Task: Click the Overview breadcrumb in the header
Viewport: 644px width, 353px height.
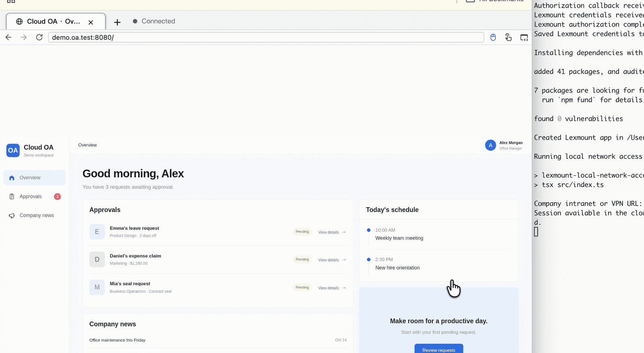Action: (x=87, y=145)
